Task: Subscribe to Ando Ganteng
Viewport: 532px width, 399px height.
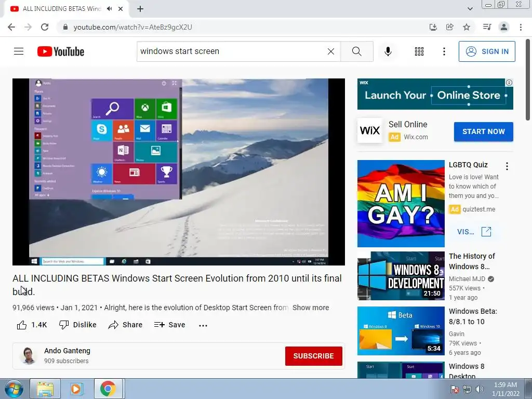Action: coord(313,356)
